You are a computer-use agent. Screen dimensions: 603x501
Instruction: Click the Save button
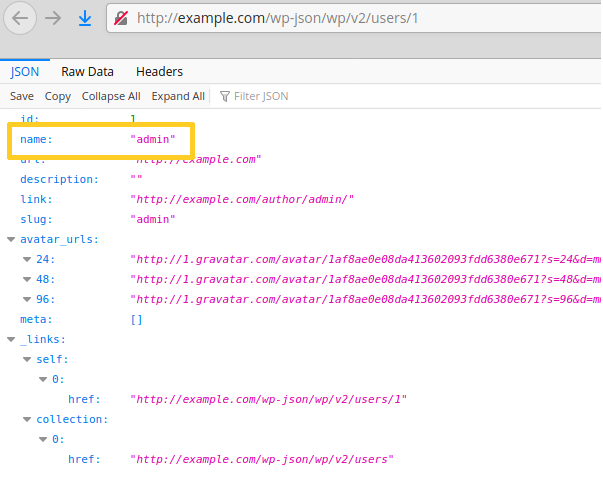(x=22, y=96)
